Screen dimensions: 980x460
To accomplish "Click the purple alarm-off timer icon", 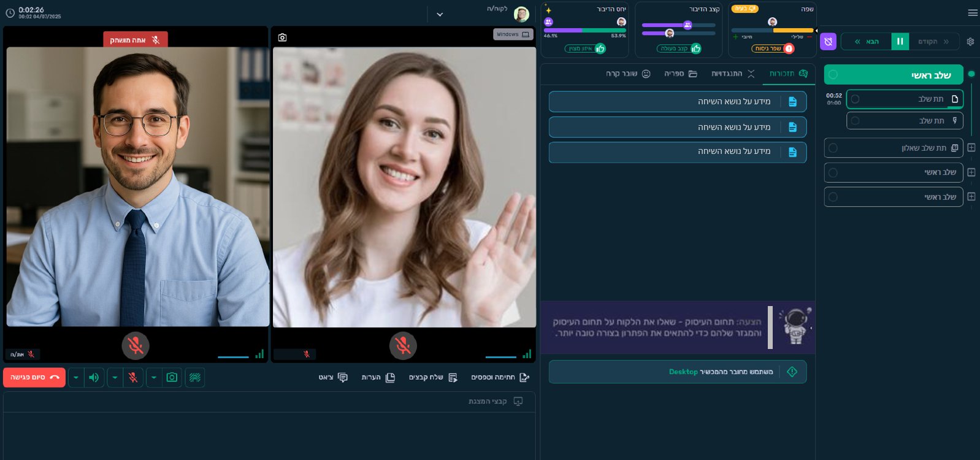I will [828, 42].
